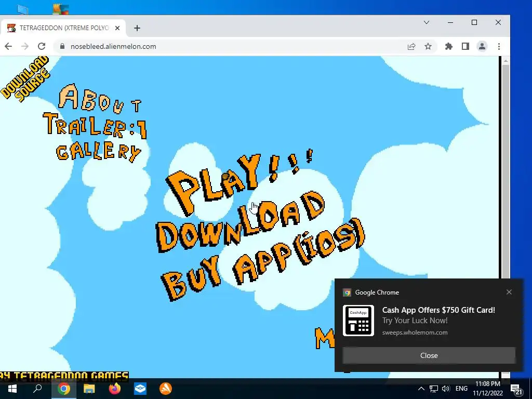Open the orange Avast icon in taskbar

click(166, 389)
